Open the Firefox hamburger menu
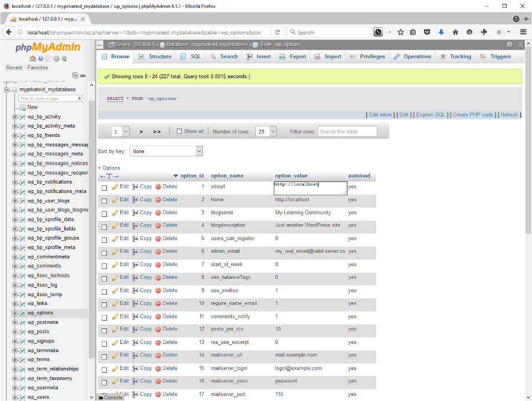The image size is (532, 401). (x=523, y=32)
